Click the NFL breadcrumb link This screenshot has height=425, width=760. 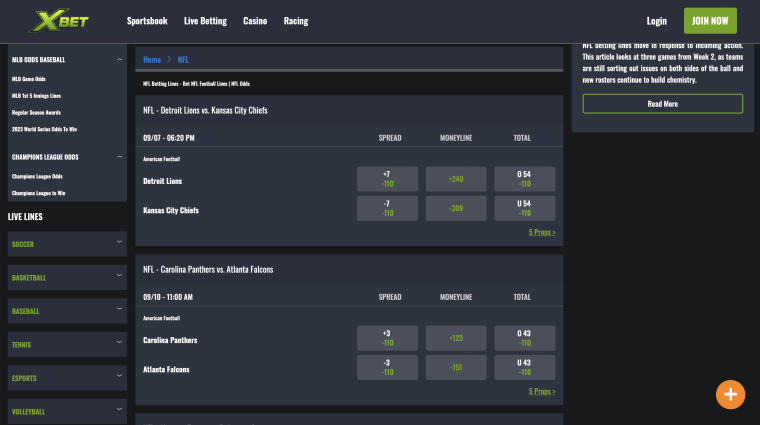coord(183,60)
